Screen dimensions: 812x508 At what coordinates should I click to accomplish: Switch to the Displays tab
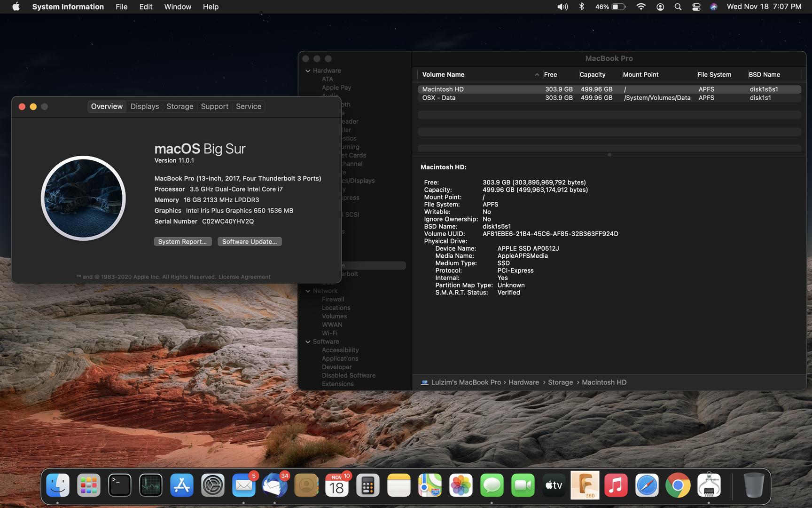tap(145, 106)
